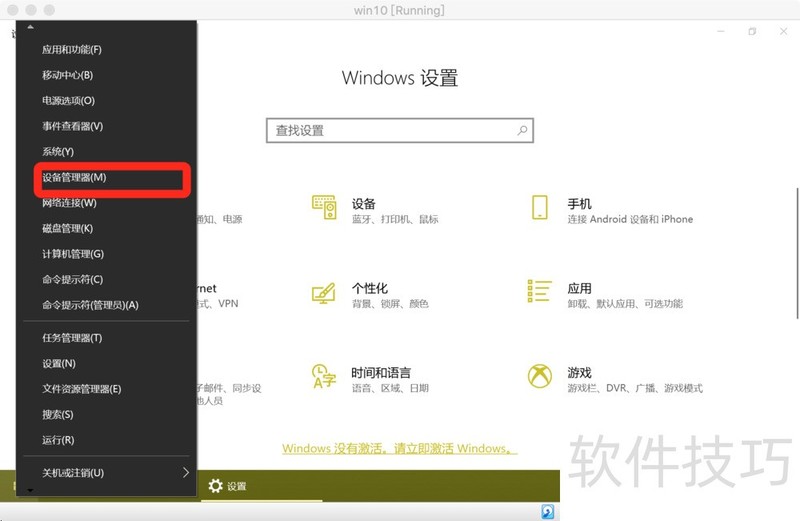Click the 个性化 personalization icon
Image resolution: width=800 pixels, height=521 pixels.
pyautogui.click(x=324, y=293)
